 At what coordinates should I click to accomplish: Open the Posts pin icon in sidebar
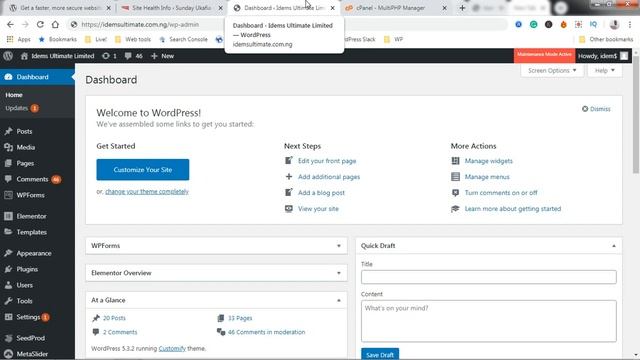pyautogui.click(x=8, y=131)
